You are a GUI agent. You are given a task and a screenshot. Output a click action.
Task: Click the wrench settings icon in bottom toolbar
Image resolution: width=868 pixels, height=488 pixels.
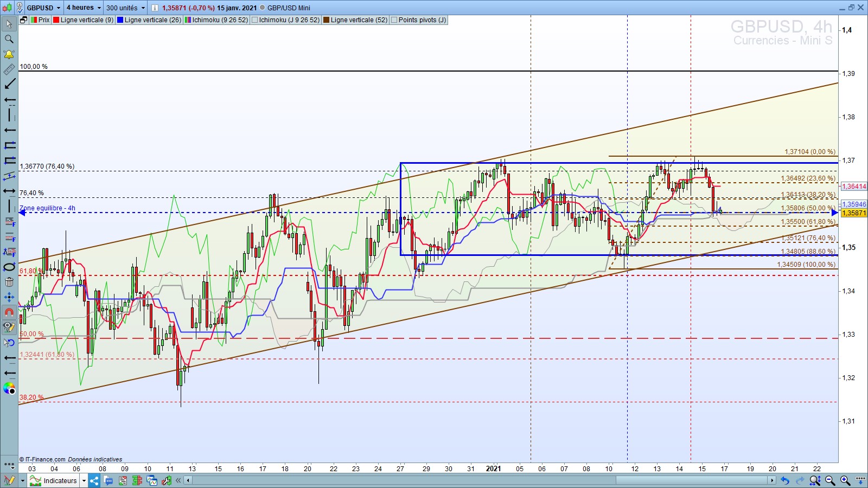click(x=167, y=480)
